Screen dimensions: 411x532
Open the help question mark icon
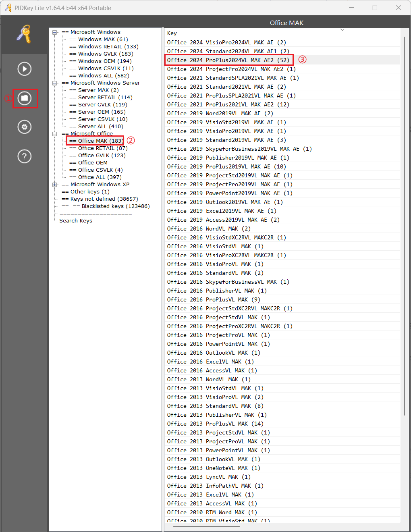24,156
